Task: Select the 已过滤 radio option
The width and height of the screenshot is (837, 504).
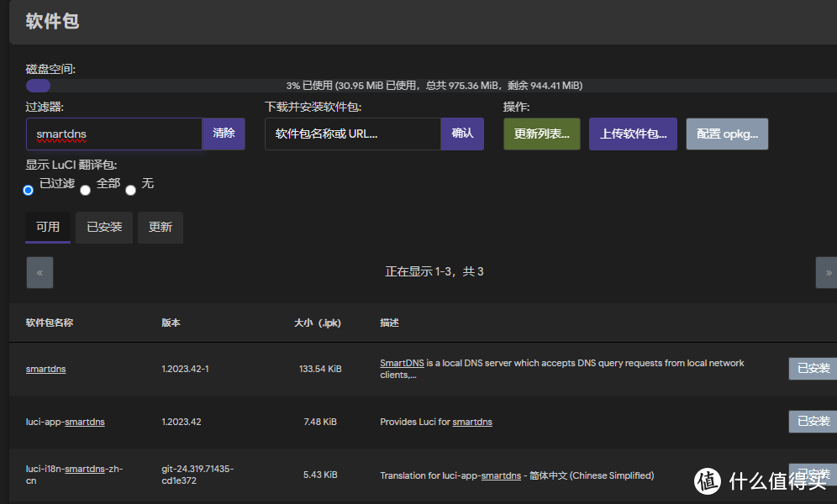Action: point(28,190)
